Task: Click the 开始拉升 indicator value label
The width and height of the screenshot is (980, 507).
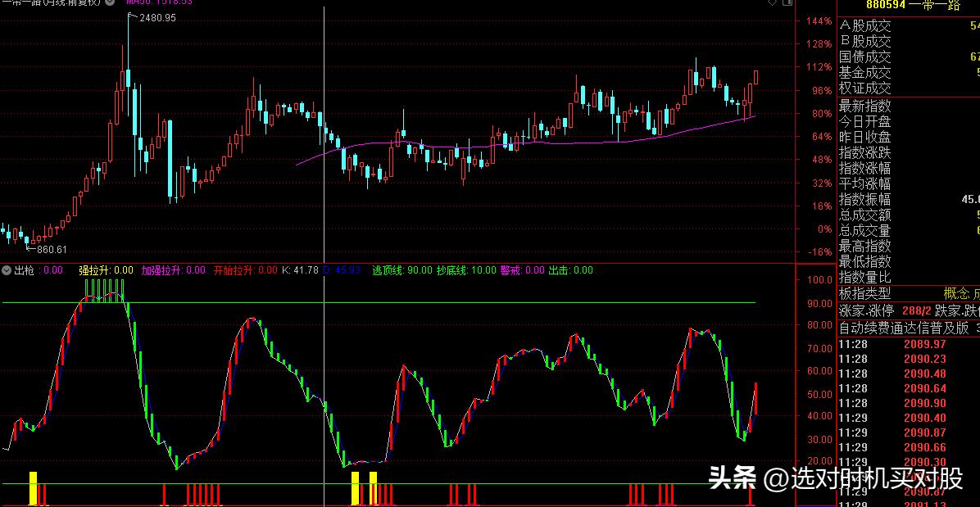Action: 245,270
